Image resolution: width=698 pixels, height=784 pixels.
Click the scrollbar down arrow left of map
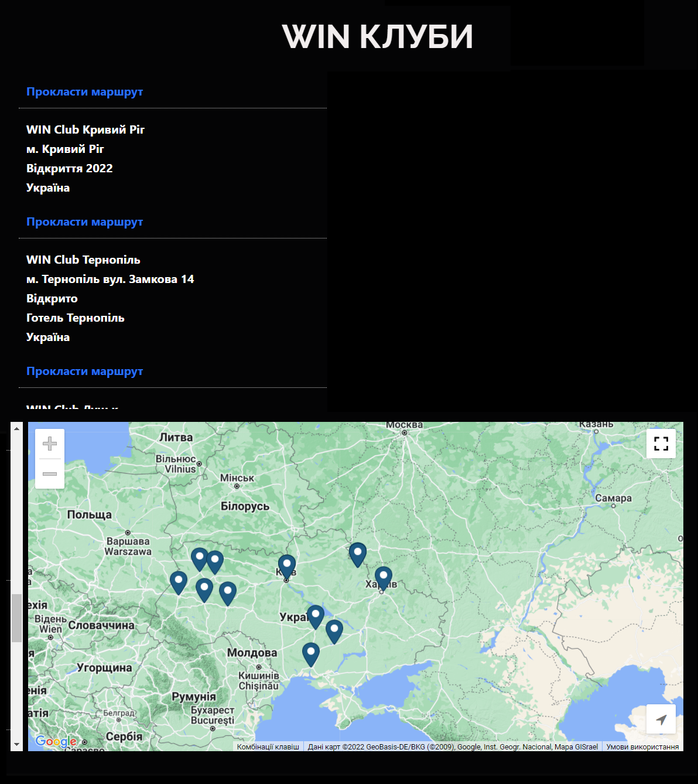16,744
